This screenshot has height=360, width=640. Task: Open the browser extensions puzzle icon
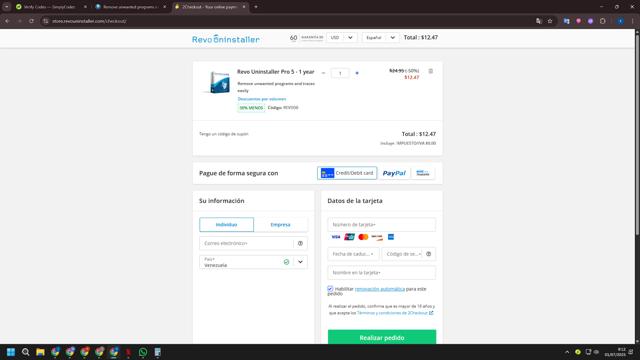[602, 21]
